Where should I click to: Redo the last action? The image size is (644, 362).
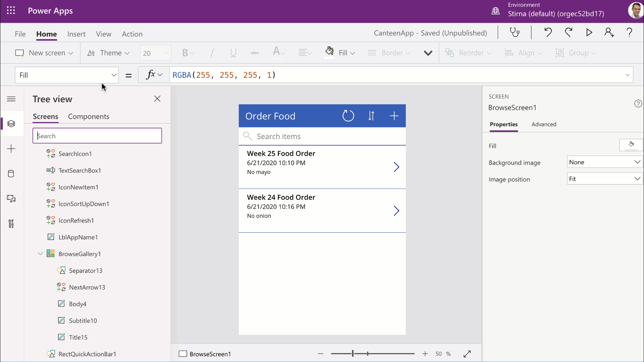[x=569, y=33]
